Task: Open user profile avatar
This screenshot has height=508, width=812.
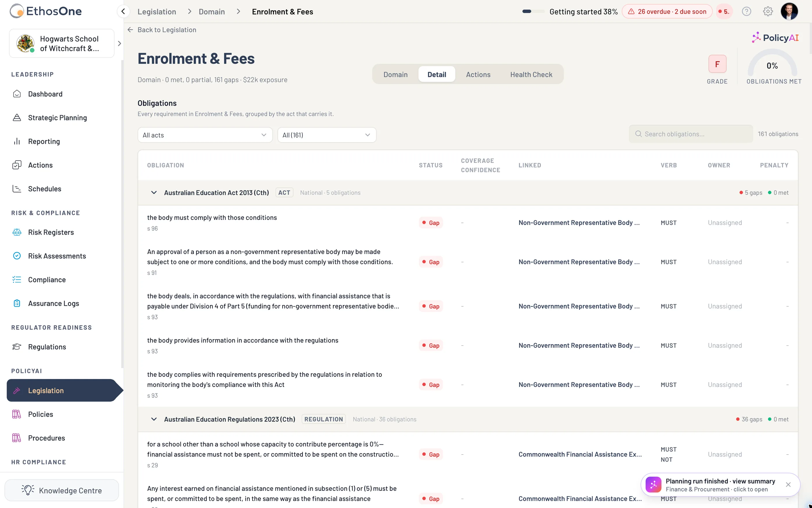Action: tap(789, 11)
